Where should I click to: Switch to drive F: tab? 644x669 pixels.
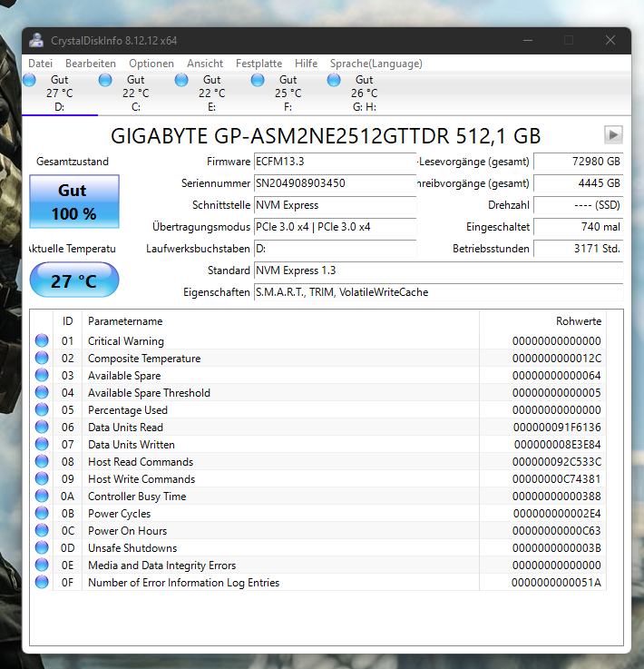(x=288, y=93)
